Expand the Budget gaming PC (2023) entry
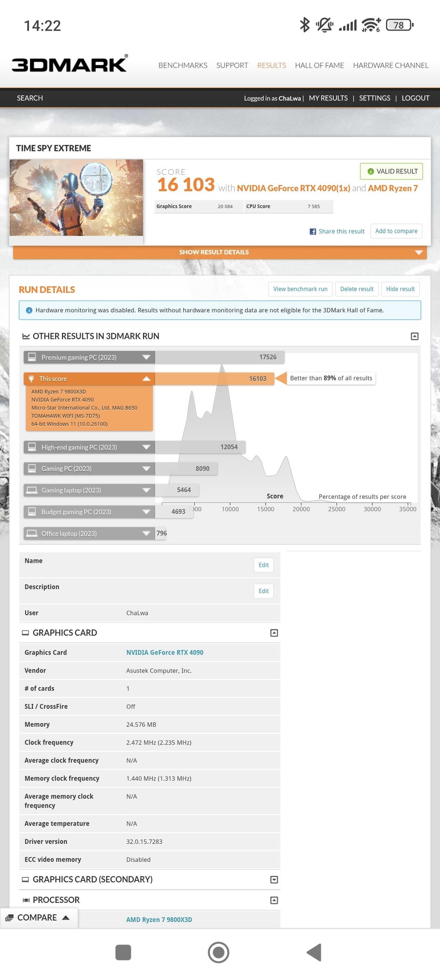Screen dimensions: 440x980 [x=89, y=512]
